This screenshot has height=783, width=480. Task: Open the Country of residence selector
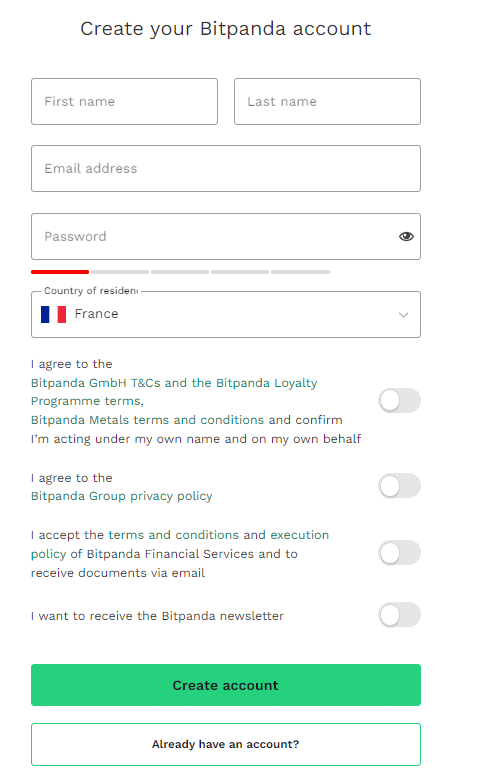[226, 314]
